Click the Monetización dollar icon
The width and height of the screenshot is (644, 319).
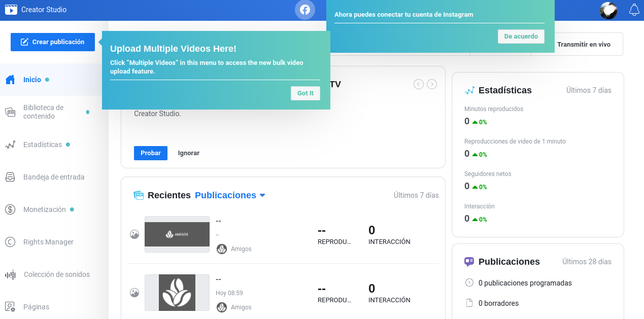(10, 209)
